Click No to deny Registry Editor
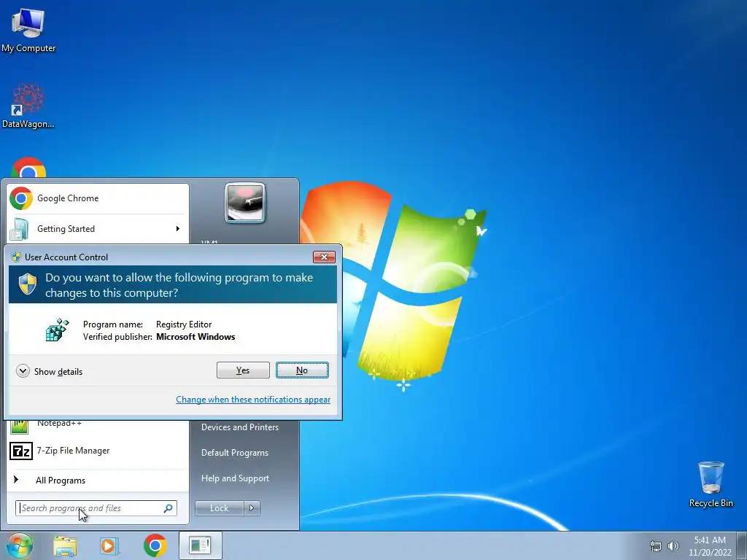Screen dimensions: 747x560 (x=302, y=370)
